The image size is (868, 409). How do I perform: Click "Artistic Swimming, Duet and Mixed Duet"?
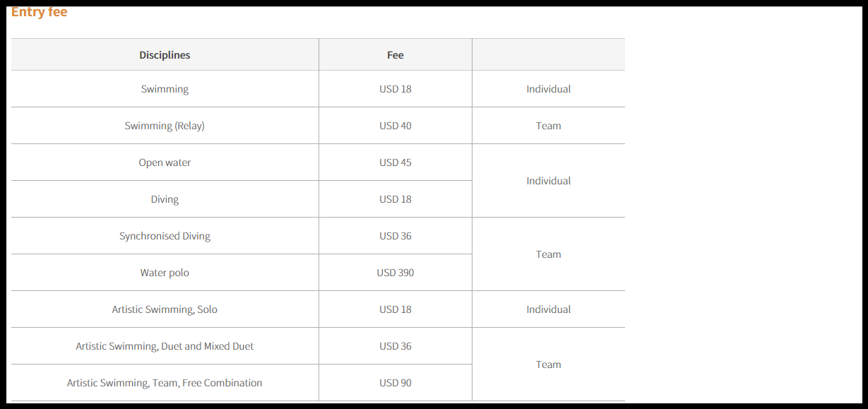click(x=165, y=346)
